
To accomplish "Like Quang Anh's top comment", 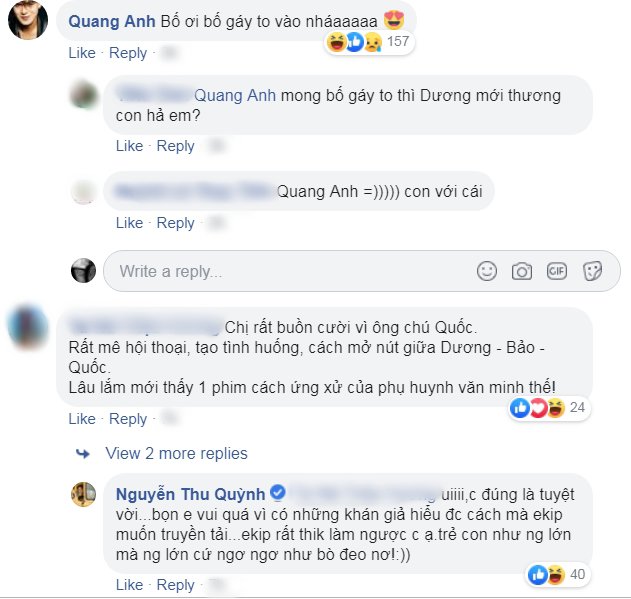I will (82, 53).
